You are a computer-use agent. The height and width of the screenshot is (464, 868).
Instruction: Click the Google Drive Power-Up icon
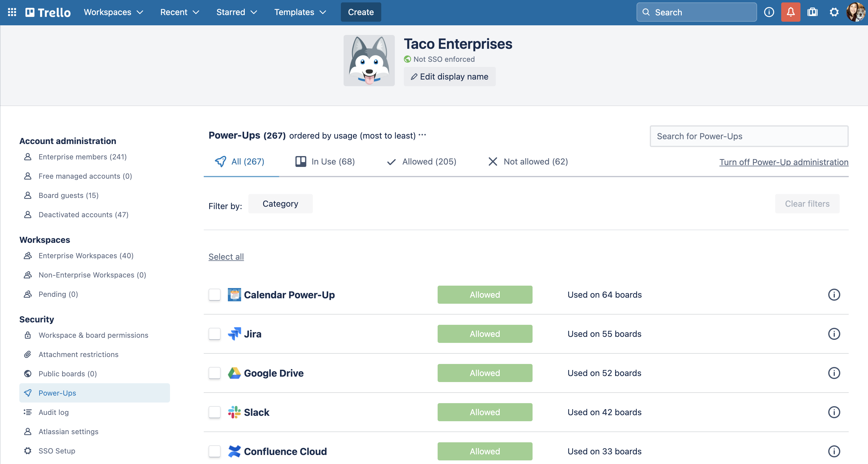235,373
